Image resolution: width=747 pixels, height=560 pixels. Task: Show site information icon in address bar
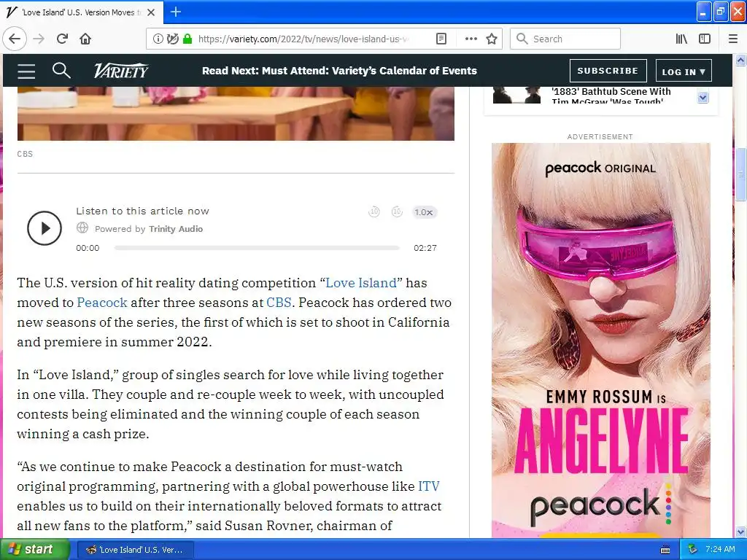coord(158,39)
